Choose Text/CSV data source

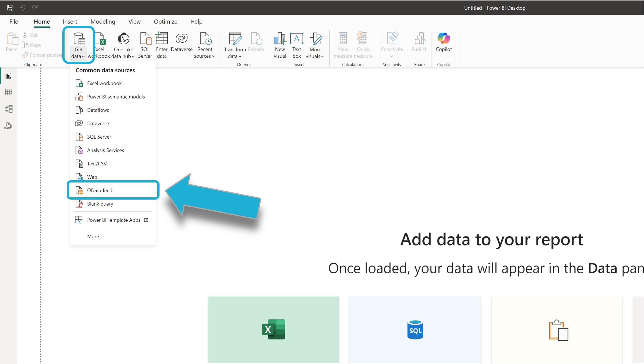pyautogui.click(x=97, y=163)
